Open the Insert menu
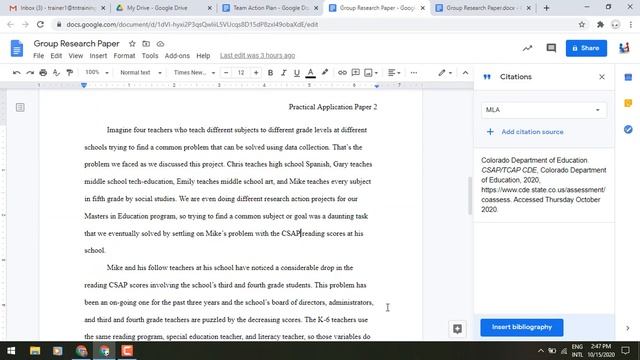Image resolution: width=640 pixels, height=360 pixels. click(x=98, y=56)
